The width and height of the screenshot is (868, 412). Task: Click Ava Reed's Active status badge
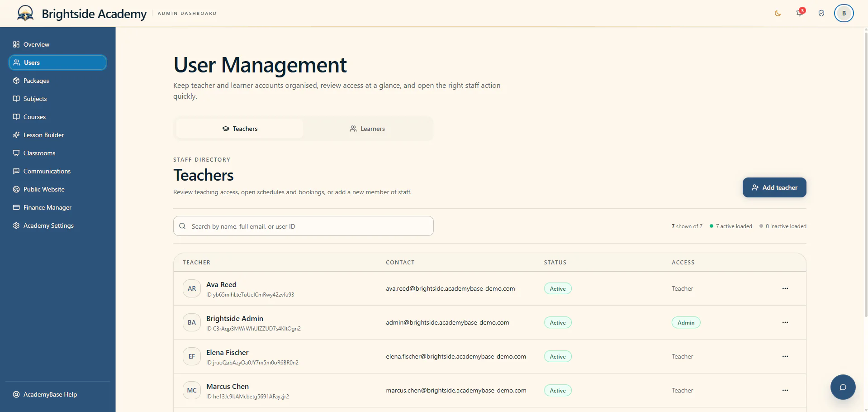pyautogui.click(x=558, y=288)
